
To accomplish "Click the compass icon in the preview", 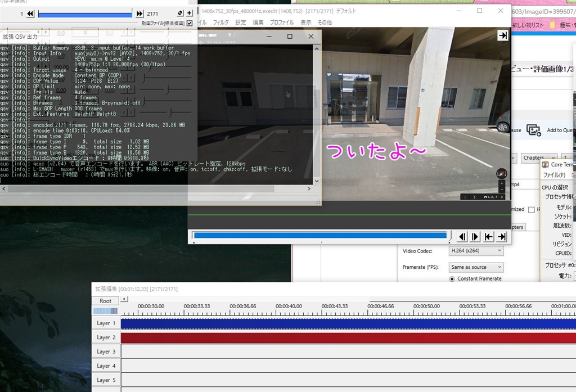I will (x=501, y=173).
